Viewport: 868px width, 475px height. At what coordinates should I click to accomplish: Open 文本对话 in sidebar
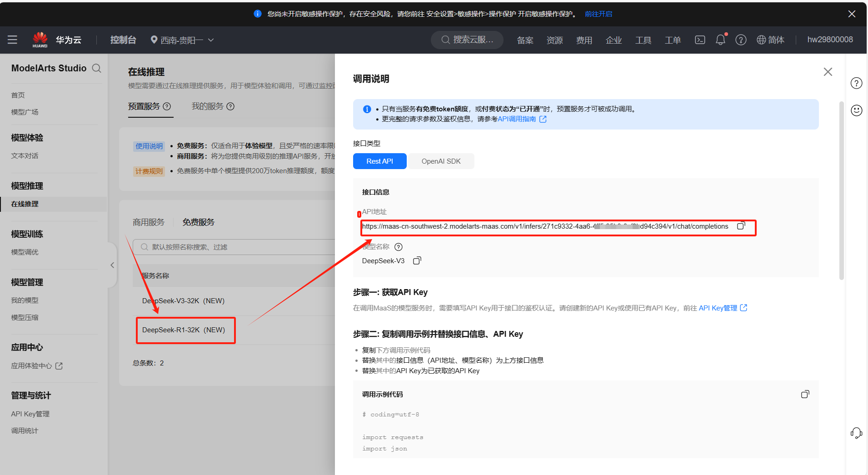pos(25,155)
